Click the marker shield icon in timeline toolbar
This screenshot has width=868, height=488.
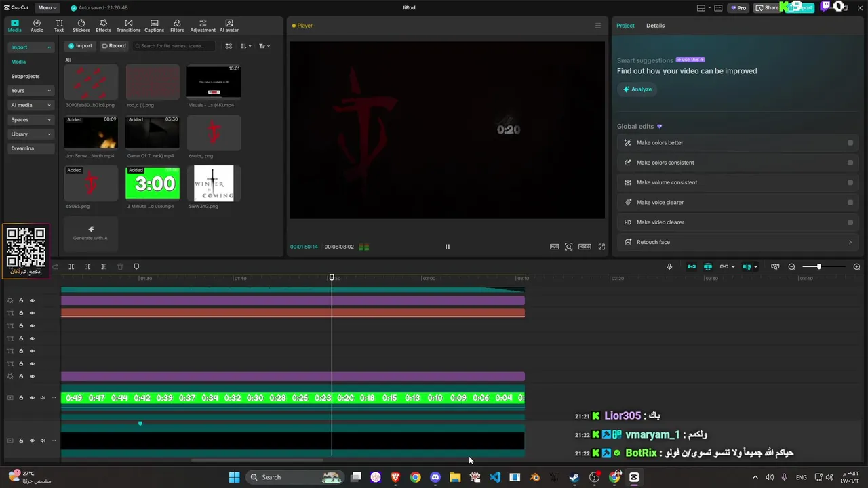pyautogui.click(x=136, y=266)
